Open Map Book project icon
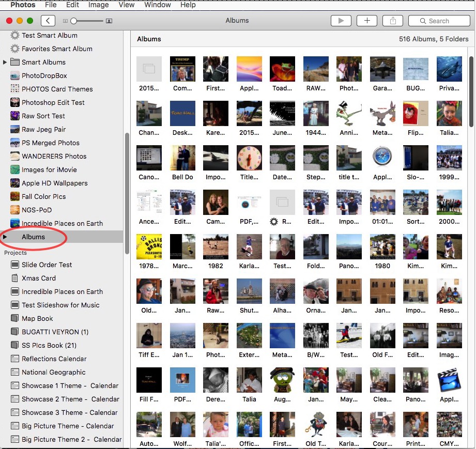Viewport: 476px width, 449px height. point(14,318)
